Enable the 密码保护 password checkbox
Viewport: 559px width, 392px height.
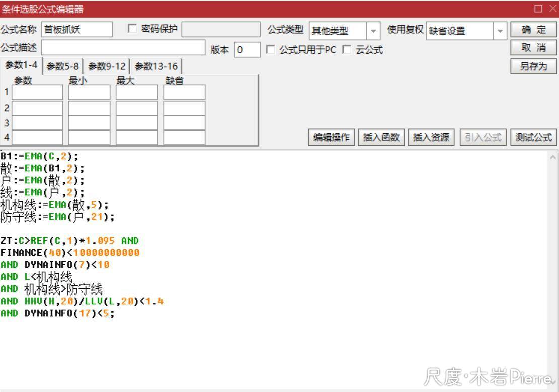(132, 29)
